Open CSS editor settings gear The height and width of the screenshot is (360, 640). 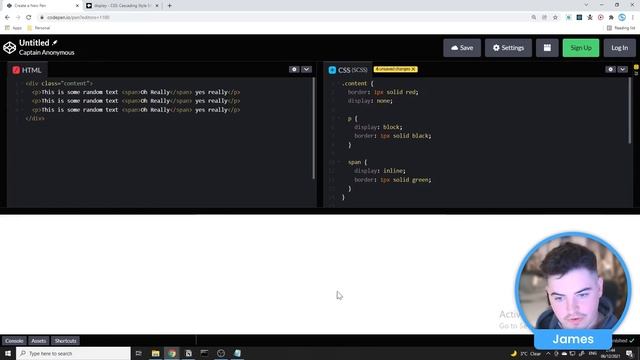(x=610, y=69)
